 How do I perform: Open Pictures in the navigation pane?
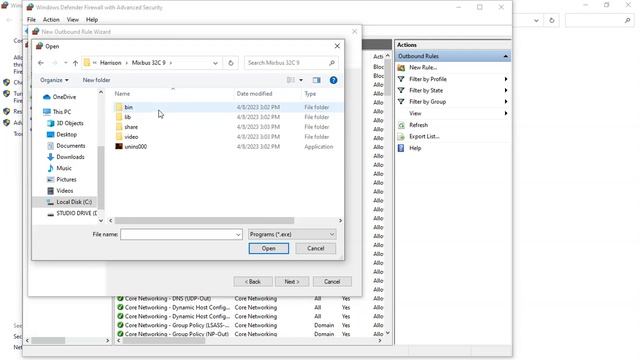[x=66, y=180]
